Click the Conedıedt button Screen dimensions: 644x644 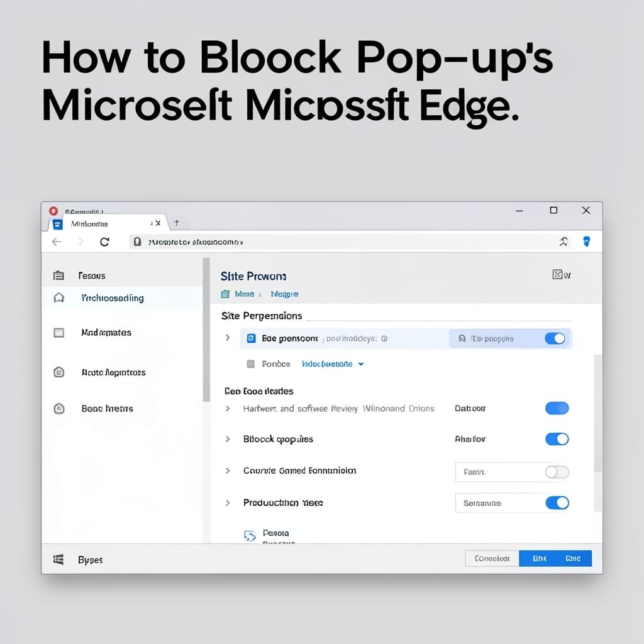click(x=492, y=558)
